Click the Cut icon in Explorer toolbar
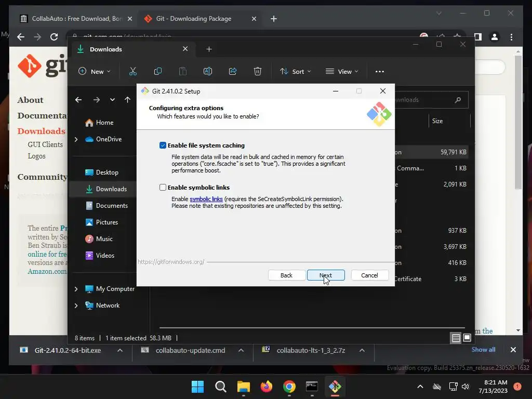Screen dimensions: 532x399 tap(132, 71)
